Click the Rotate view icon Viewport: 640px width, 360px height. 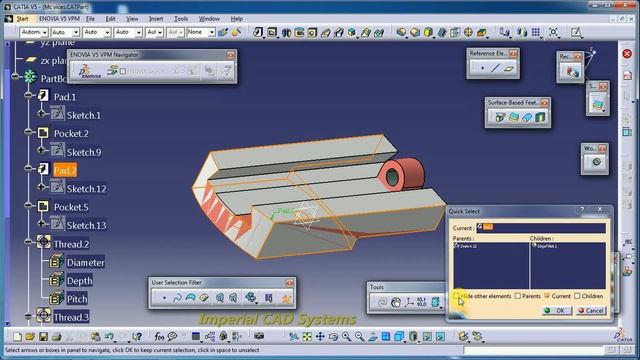333,336
